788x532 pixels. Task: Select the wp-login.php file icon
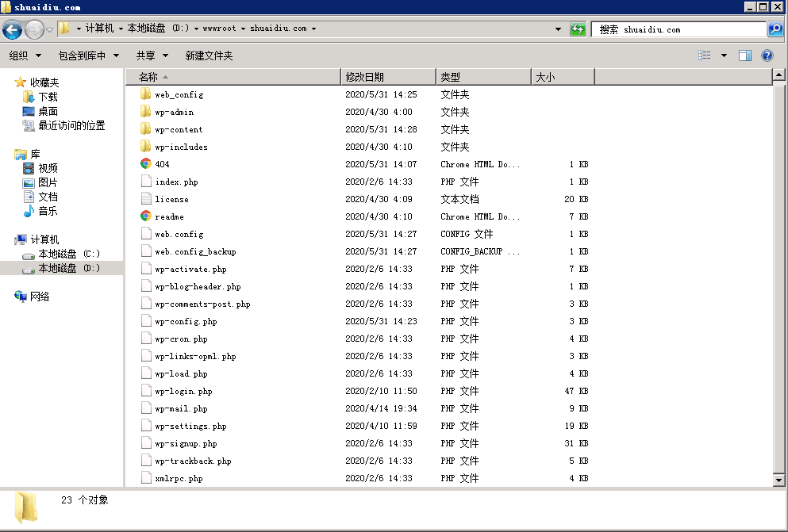(146, 390)
